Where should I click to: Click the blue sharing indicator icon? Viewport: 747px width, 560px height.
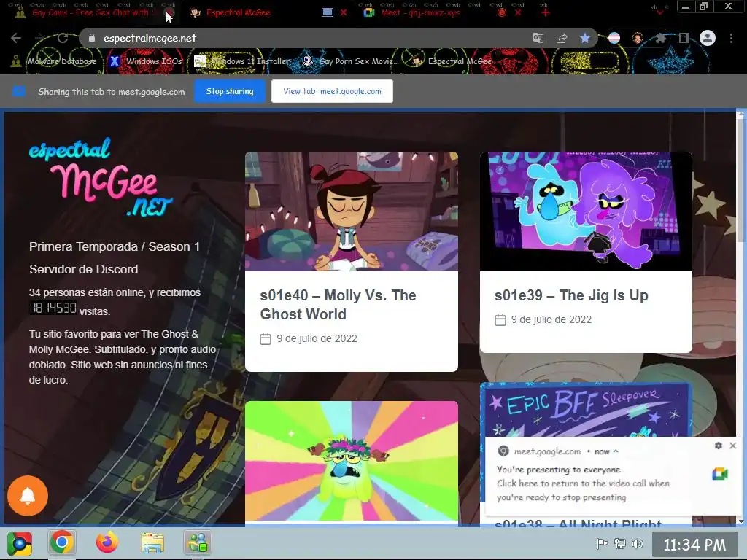(x=19, y=91)
